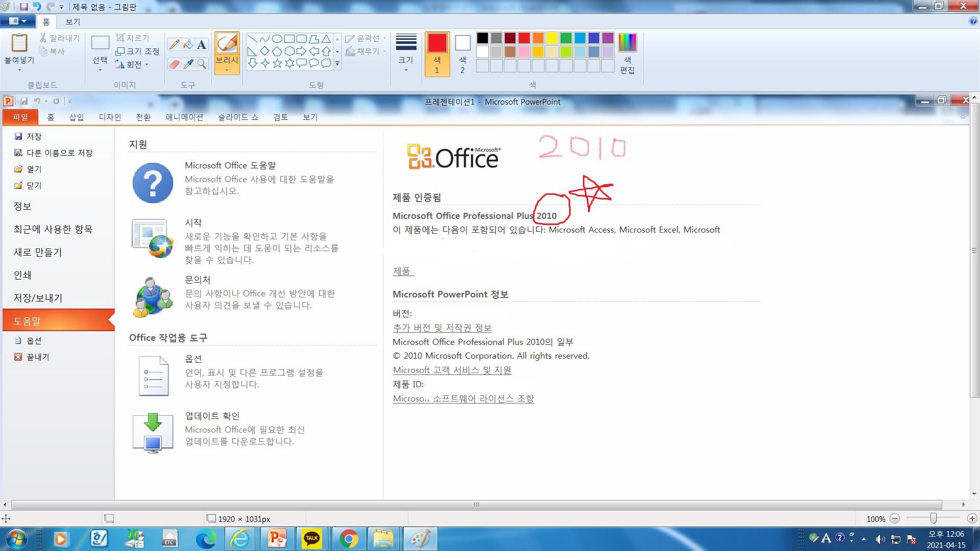This screenshot has height=551, width=980.
Task: Click the Paint vertical scrollbar
Action: (974, 250)
